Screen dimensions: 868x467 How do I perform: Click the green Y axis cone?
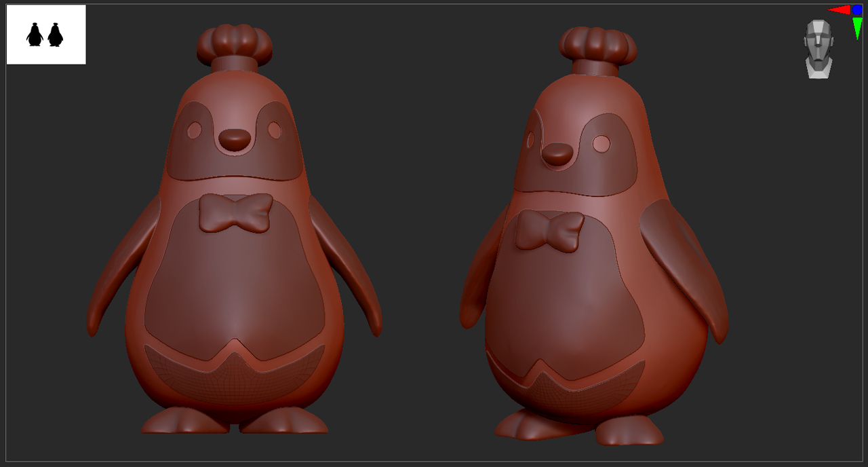857,29
